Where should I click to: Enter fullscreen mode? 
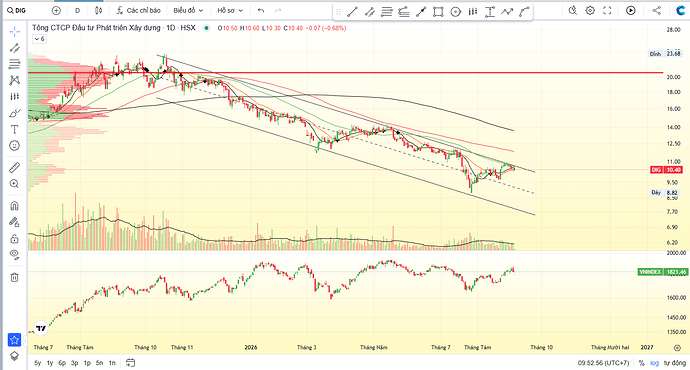(x=607, y=10)
